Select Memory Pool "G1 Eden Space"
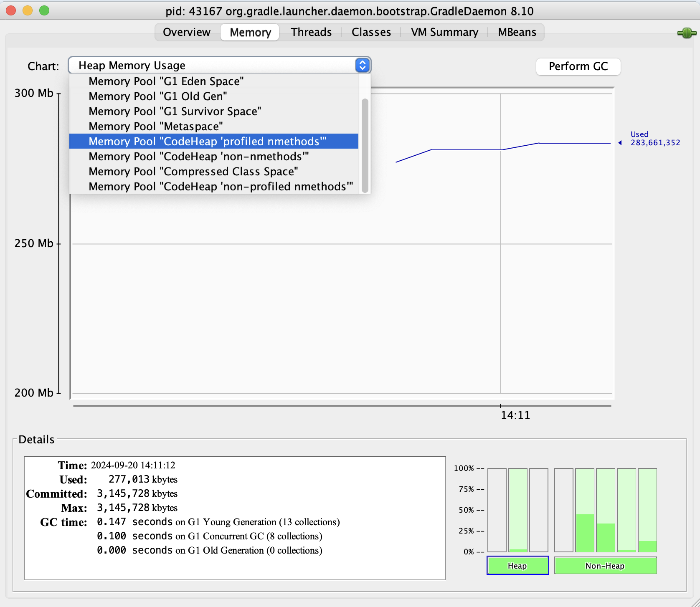 (166, 81)
